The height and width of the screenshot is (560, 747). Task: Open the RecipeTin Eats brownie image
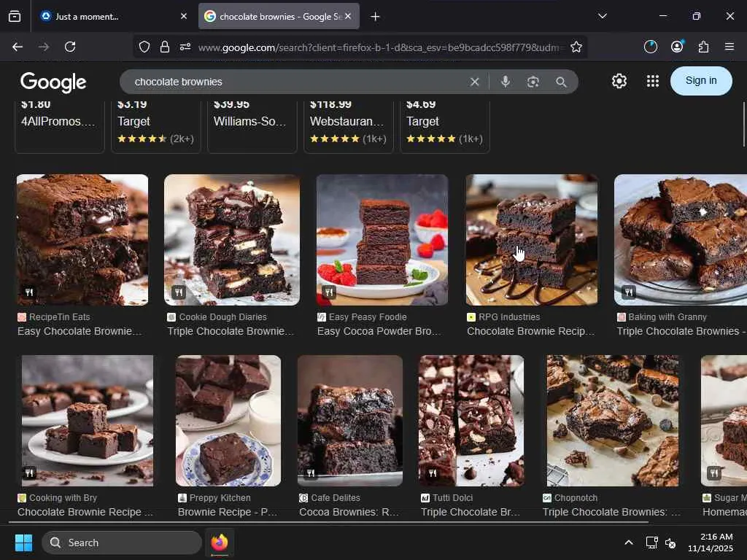(82, 239)
